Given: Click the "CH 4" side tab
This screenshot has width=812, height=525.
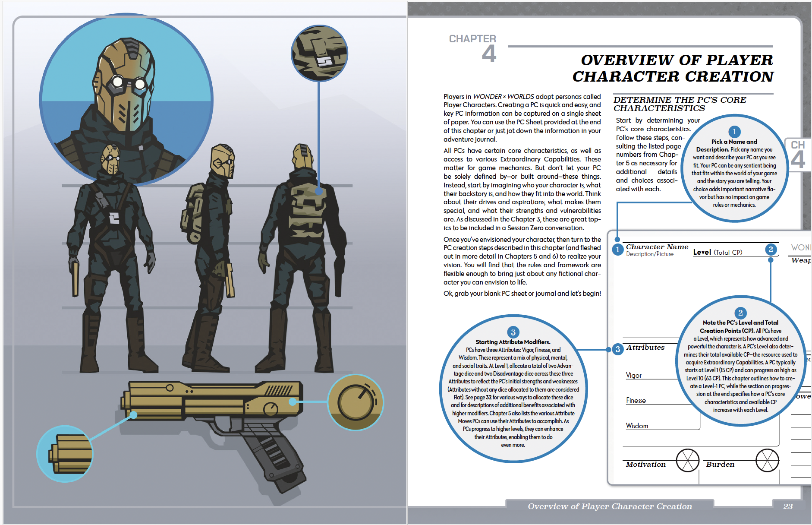Looking at the screenshot, I should [x=798, y=154].
